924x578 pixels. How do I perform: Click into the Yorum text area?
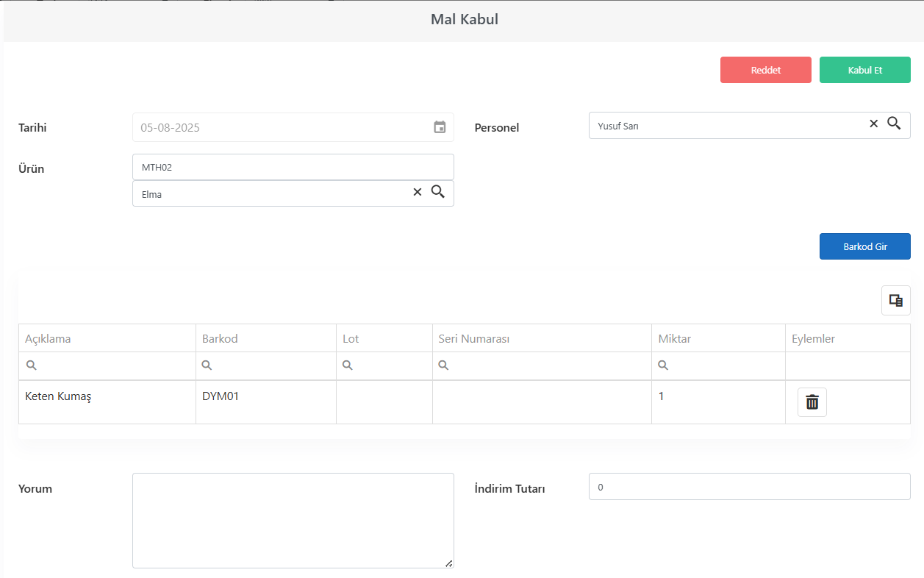click(x=293, y=521)
